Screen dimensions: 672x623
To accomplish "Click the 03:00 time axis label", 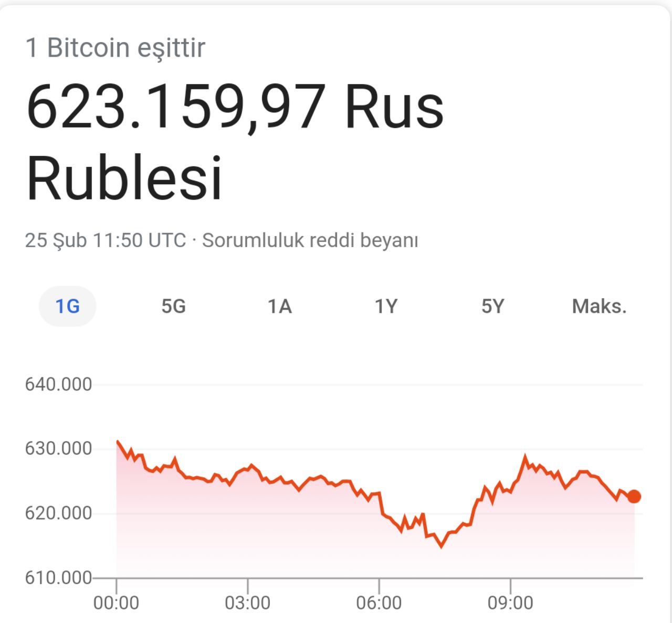I will click(247, 603).
